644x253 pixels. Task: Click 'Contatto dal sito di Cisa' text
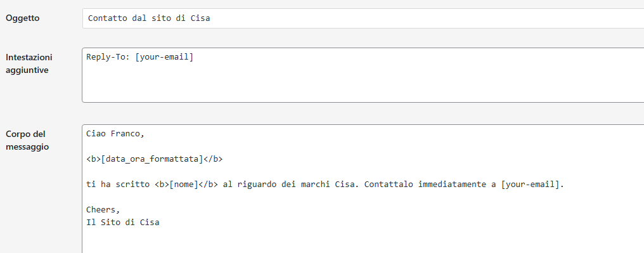click(149, 18)
